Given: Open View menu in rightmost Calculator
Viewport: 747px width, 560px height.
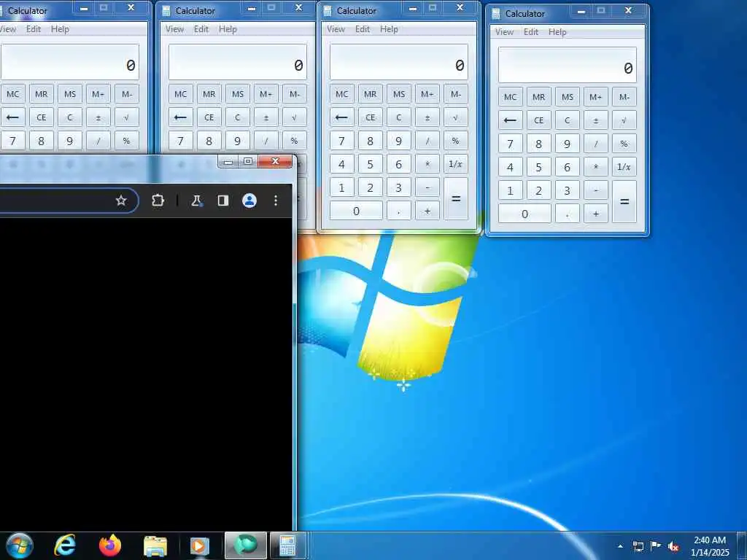Looking at the screenshot, I should pos(504,32).
